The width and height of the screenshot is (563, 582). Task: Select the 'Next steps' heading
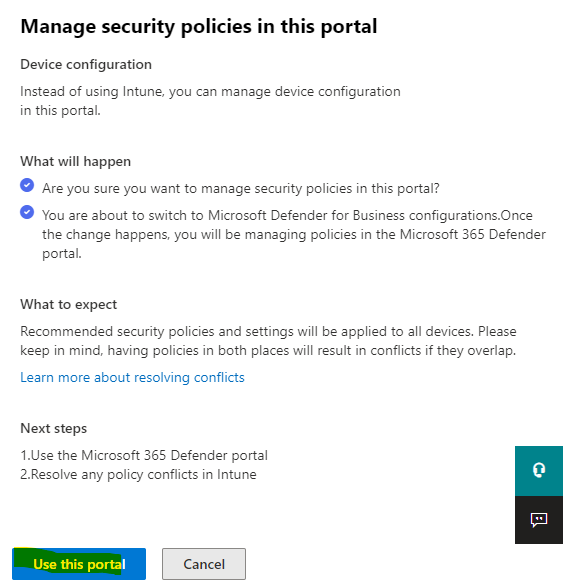pyautogui.click(x=54, y=428)
